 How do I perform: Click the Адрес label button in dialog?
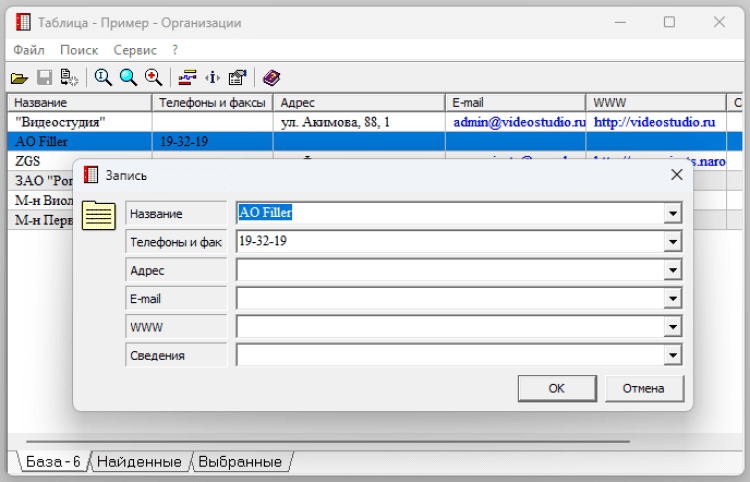(176, 270)
